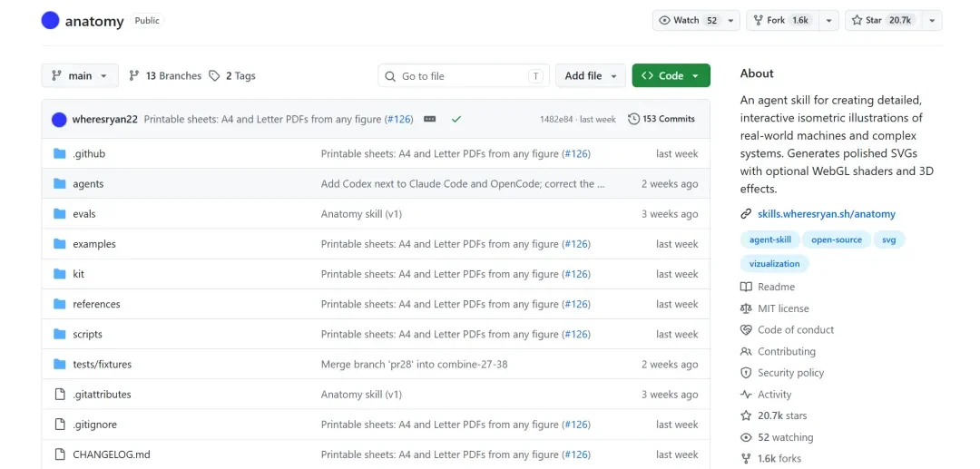980x469 pixels.
Task: Open pull request #126 in latest commit header
Action: tap(398, 119)
